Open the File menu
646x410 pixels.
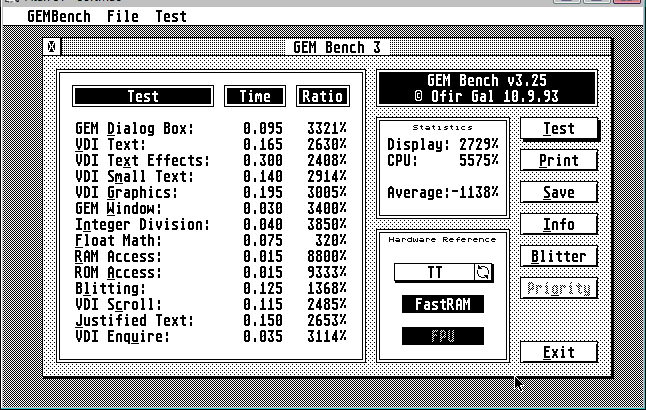click(x=123, y=16)
